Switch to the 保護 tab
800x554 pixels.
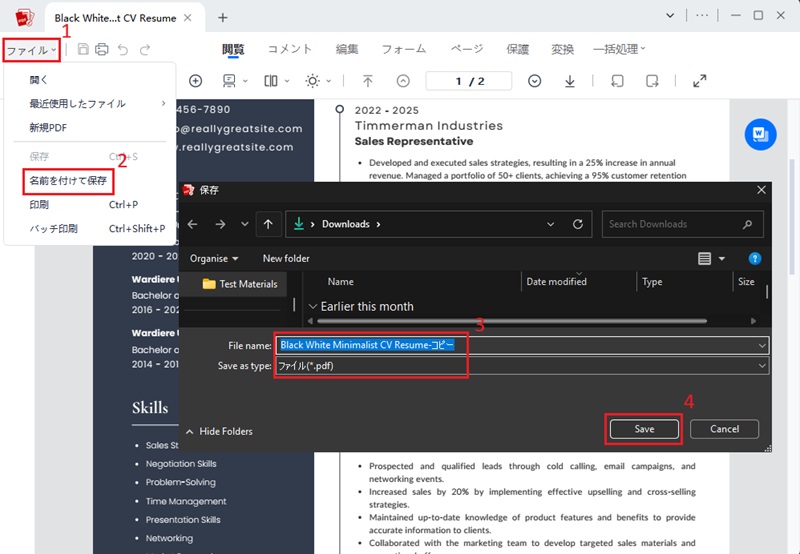(517, 49)
